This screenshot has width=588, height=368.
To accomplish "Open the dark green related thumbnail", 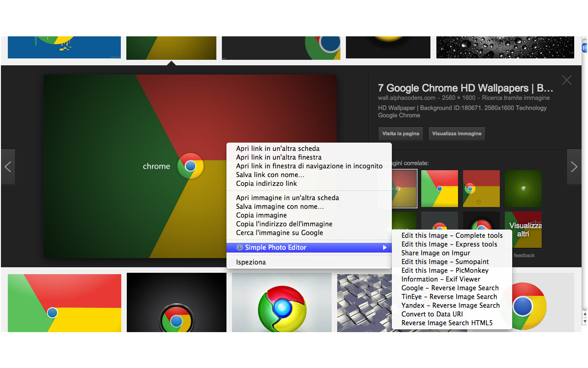I will pos(523,189).
